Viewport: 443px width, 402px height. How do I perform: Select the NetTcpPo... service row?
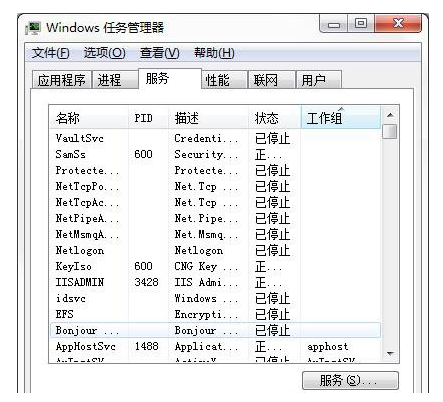click(x=215, y=186)
